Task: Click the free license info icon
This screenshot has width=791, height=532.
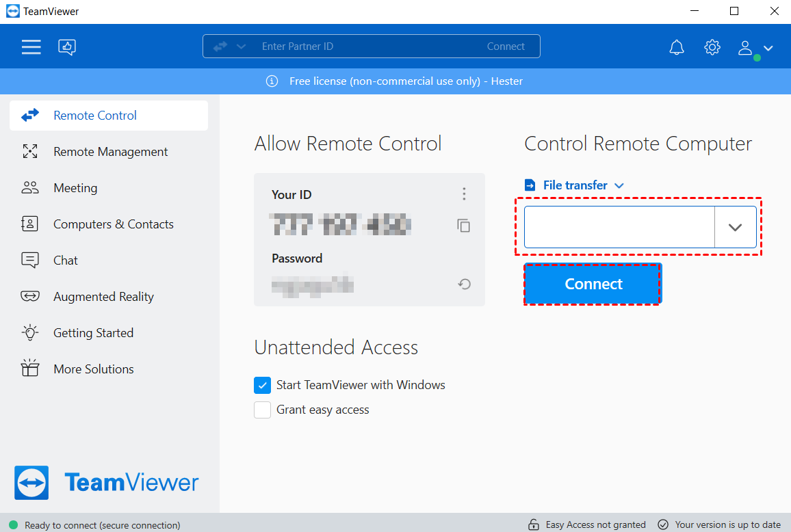Action: (x=272, y=81)
